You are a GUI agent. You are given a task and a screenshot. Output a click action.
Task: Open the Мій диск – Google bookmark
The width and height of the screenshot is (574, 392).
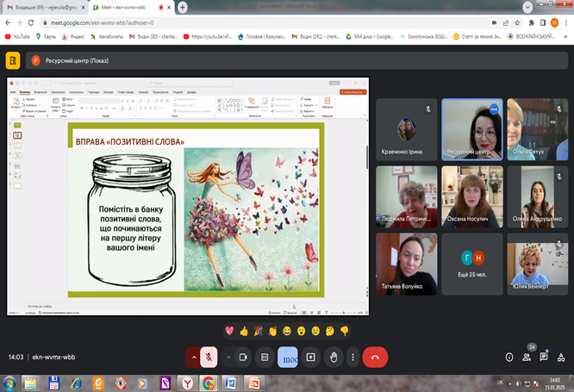point(370,36)
